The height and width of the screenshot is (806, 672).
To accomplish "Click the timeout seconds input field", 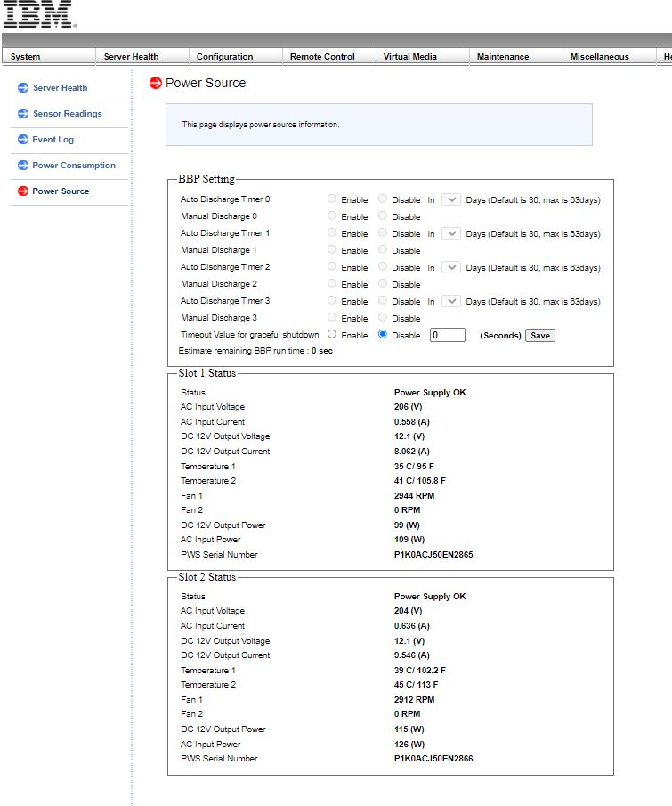I will pos(449,336).
